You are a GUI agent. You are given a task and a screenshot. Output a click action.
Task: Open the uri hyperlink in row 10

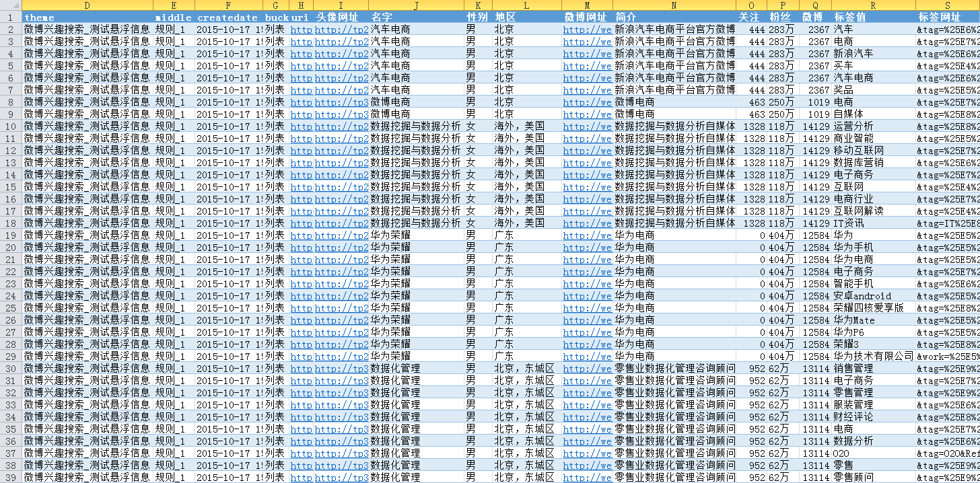point(300,126)
